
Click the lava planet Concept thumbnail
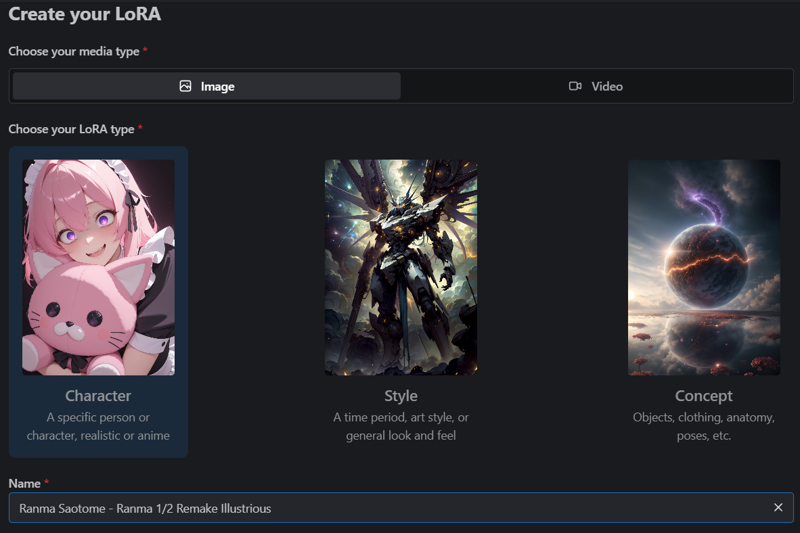[x=704, y=267]
